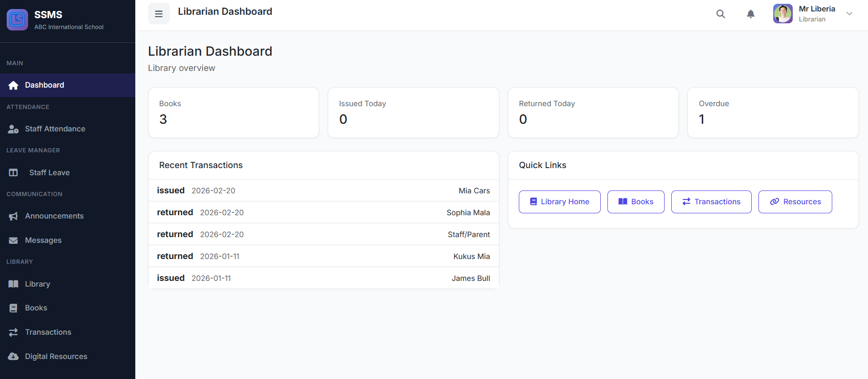The height and width of the screenshot is (379, 868).
Task: Click the Resources quick link button
Action: (795, 202)
